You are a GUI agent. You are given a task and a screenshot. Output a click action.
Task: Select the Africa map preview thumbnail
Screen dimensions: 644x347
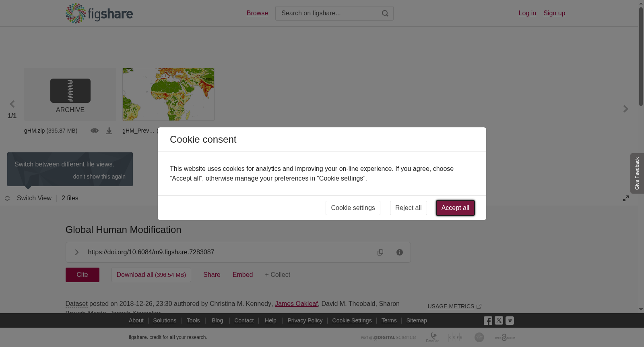[x=168, y=94]
